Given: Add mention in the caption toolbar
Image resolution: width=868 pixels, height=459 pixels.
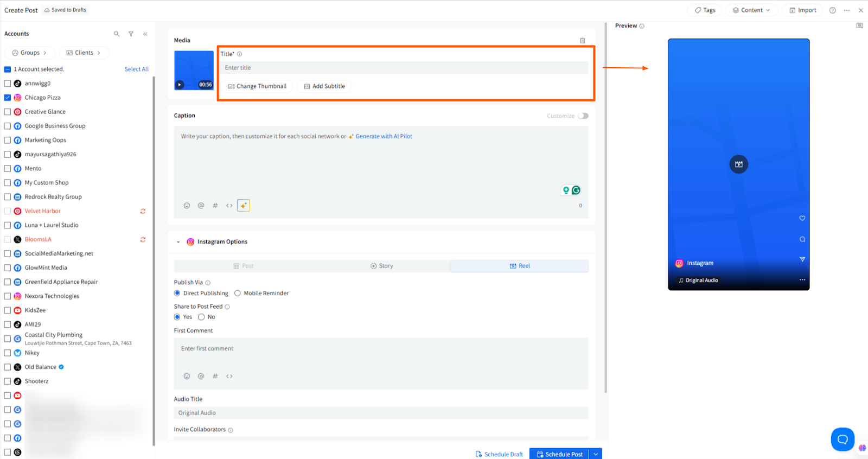Looking at the screenshot, I should pos(201,206).
